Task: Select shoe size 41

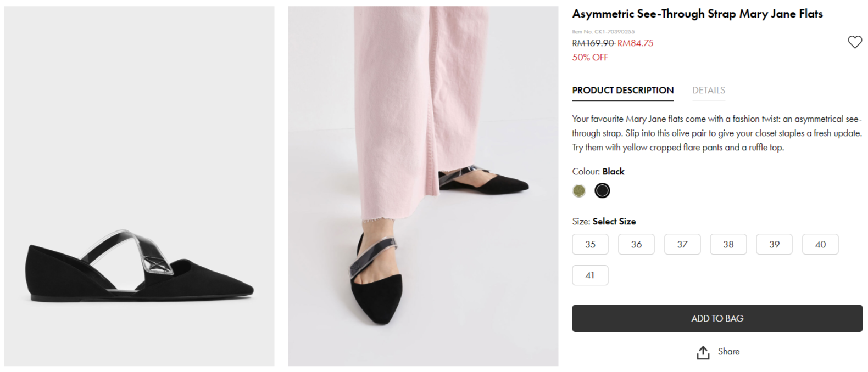Action: point(590,275)
